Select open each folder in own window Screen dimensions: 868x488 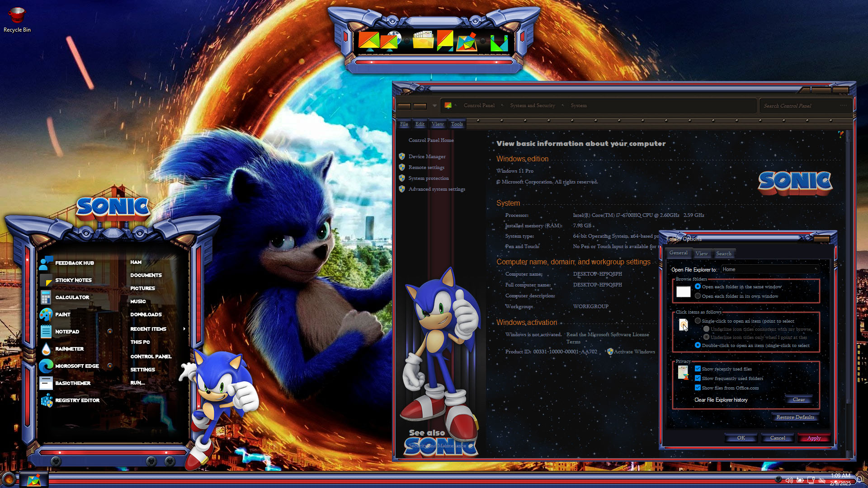click(698, 296)
